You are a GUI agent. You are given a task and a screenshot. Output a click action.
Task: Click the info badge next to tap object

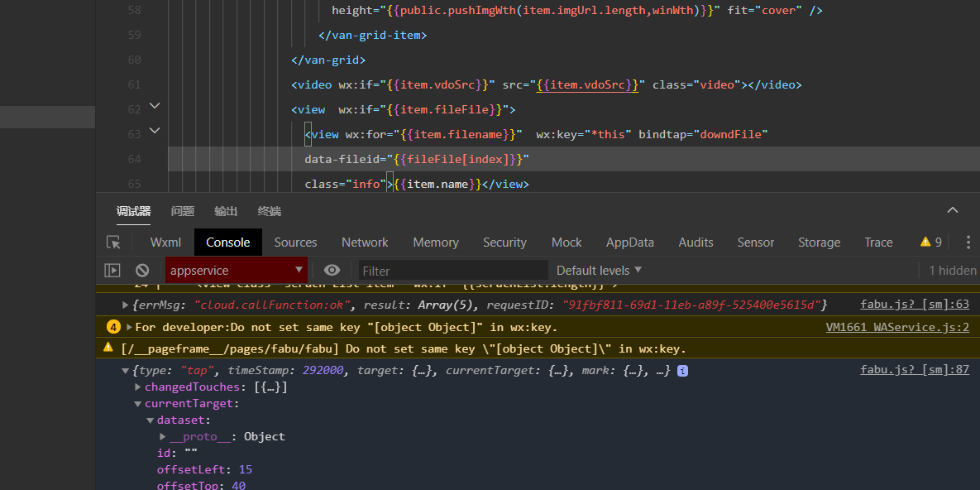(x=683, y=371)
